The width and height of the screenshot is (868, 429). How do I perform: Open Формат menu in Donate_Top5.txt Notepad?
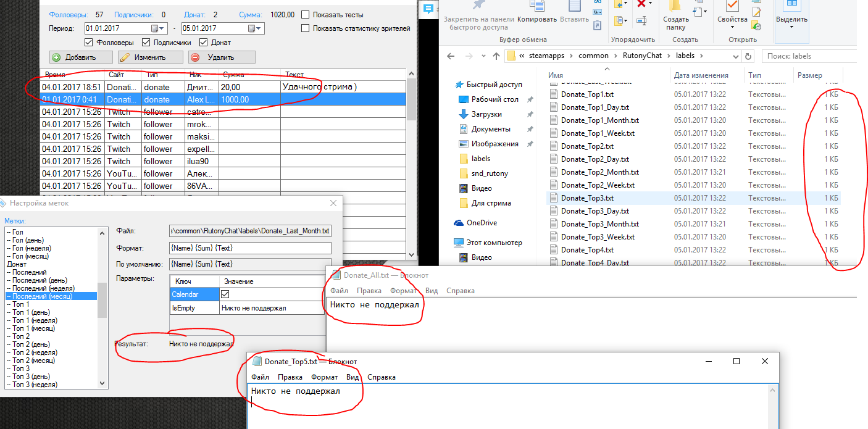[x=324, y=377]
